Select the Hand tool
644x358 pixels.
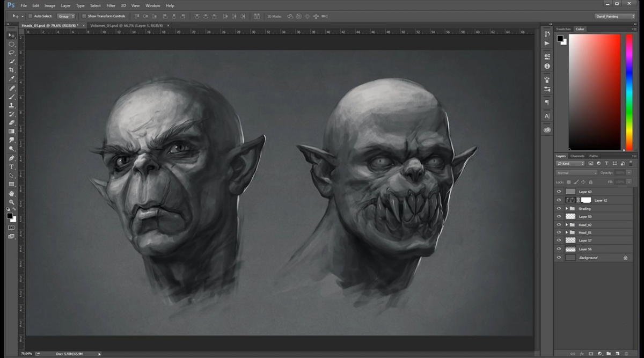coord(11,193)
